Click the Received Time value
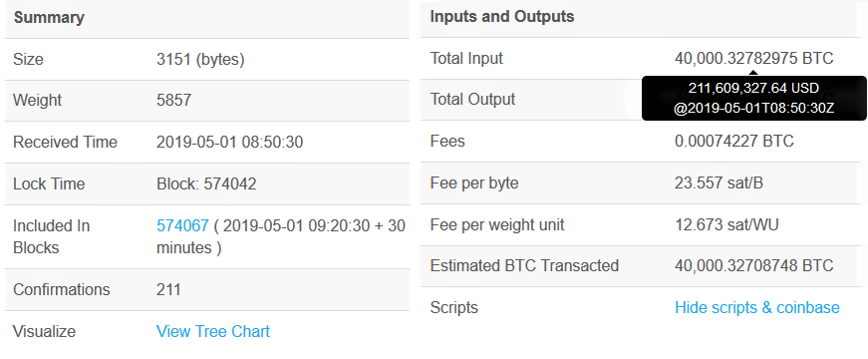Screen dimensions: 868x359 pyautogui.click(x=230, y=142)
